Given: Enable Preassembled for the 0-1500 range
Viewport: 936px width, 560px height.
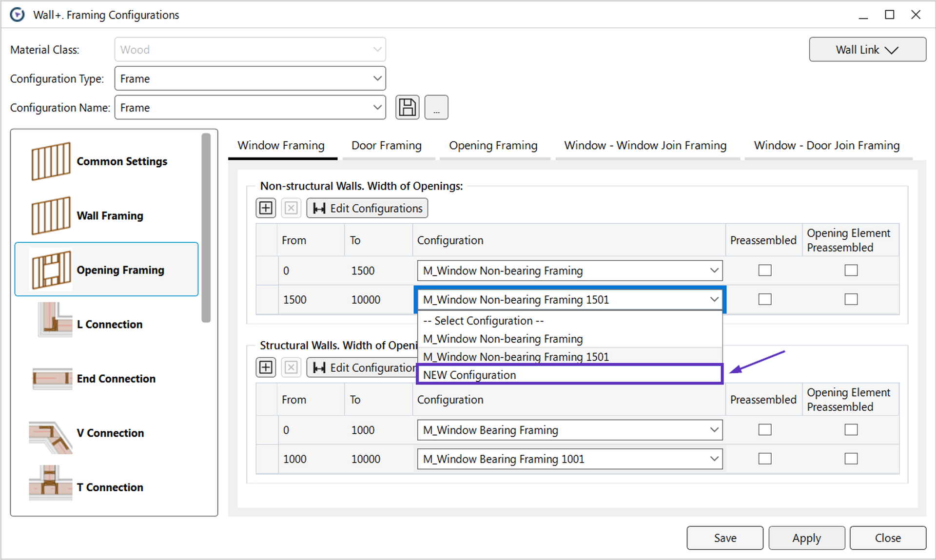Looking at the screenshot, I should coord(764,270).
